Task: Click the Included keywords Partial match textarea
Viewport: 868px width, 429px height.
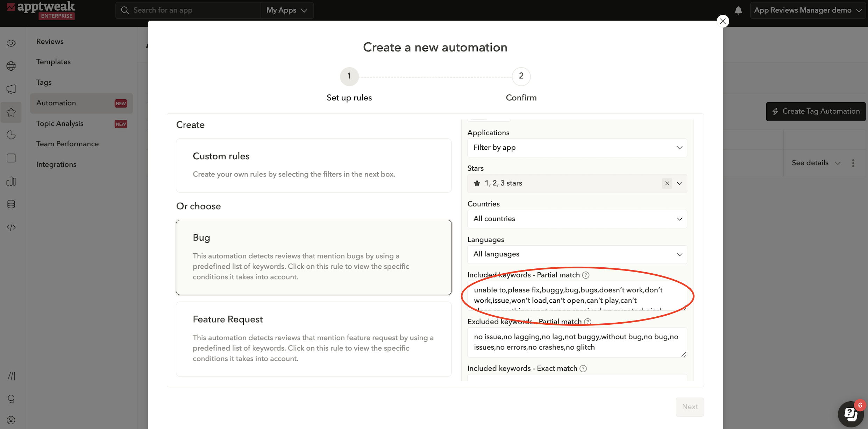Action: tap(577, 296)
